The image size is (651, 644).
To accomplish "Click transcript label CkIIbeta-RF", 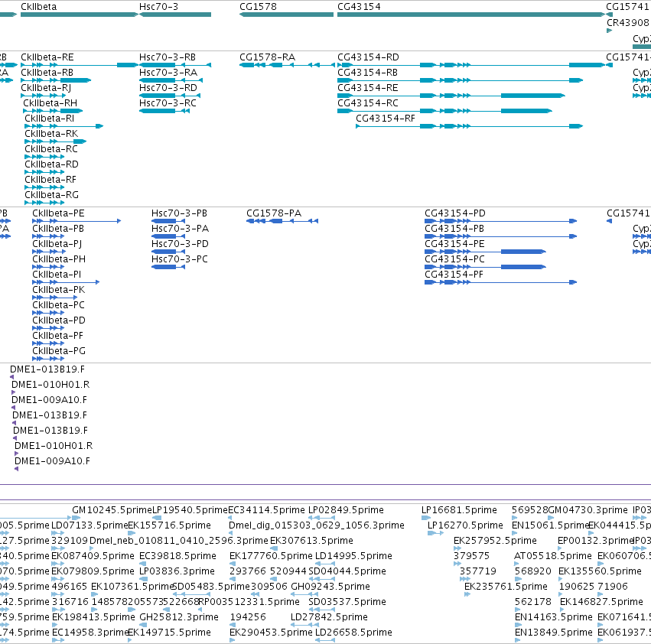I will [50, 180].
